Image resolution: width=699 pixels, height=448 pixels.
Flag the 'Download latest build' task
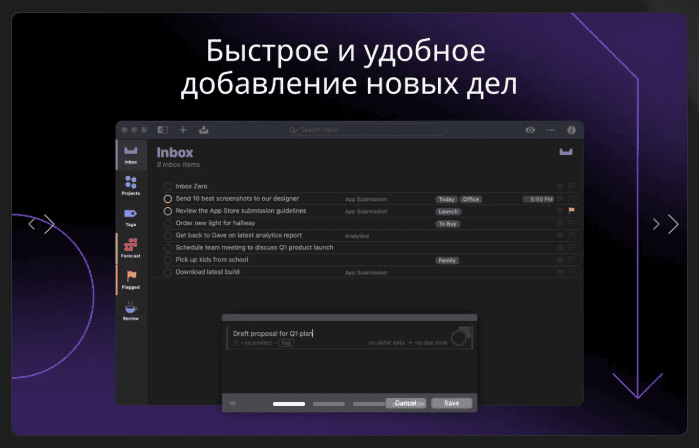572,272
